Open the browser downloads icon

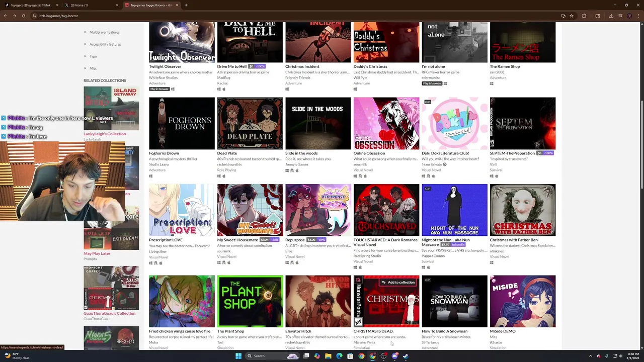tap(611, 16)
